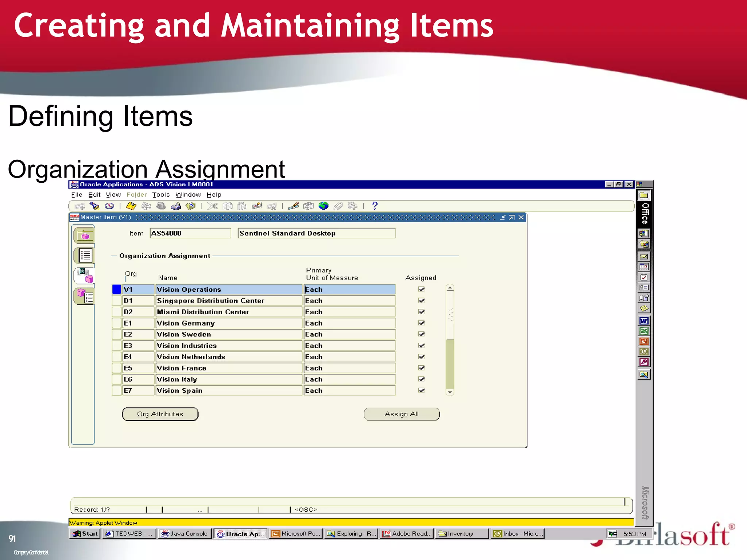
Task: Click the Org Attributes button
Action: (160, 414)
